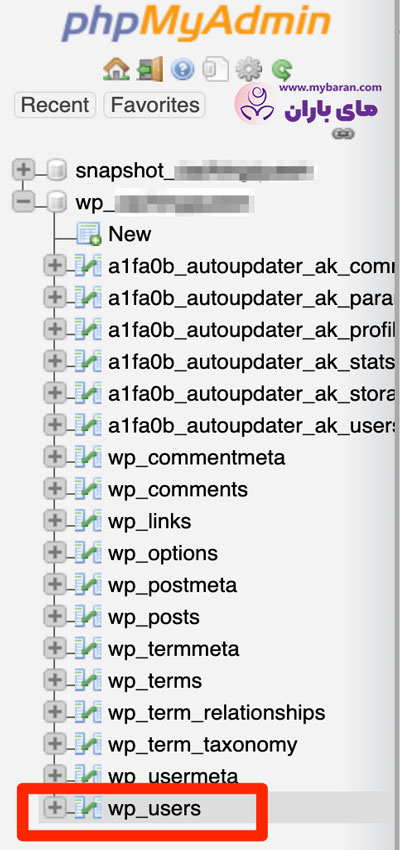Switch to the Recent tab
The image size is (400, 850).
tap(55, 105)
